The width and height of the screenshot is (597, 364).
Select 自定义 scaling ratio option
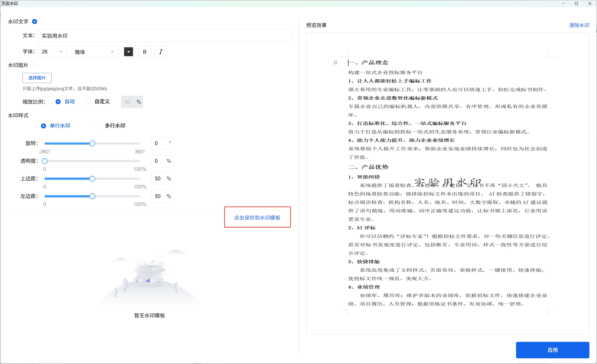pyautogui.click(x=88, y=102)
